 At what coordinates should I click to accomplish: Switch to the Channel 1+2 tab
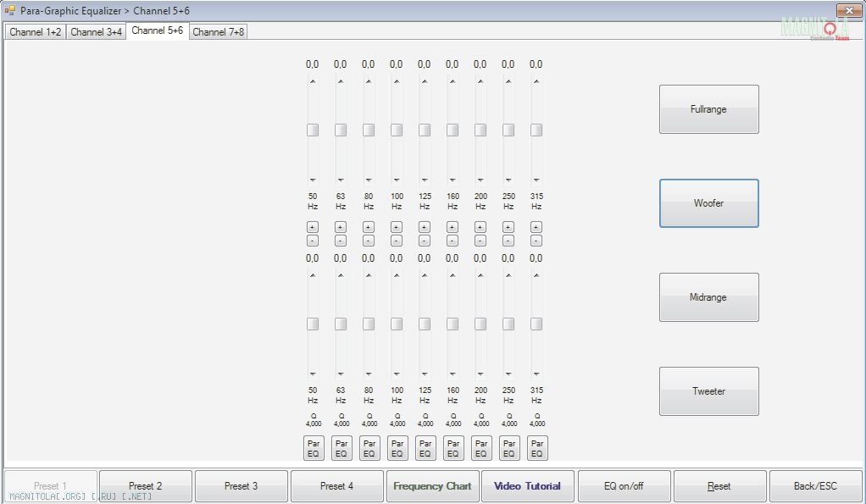(x=35, y=32)
